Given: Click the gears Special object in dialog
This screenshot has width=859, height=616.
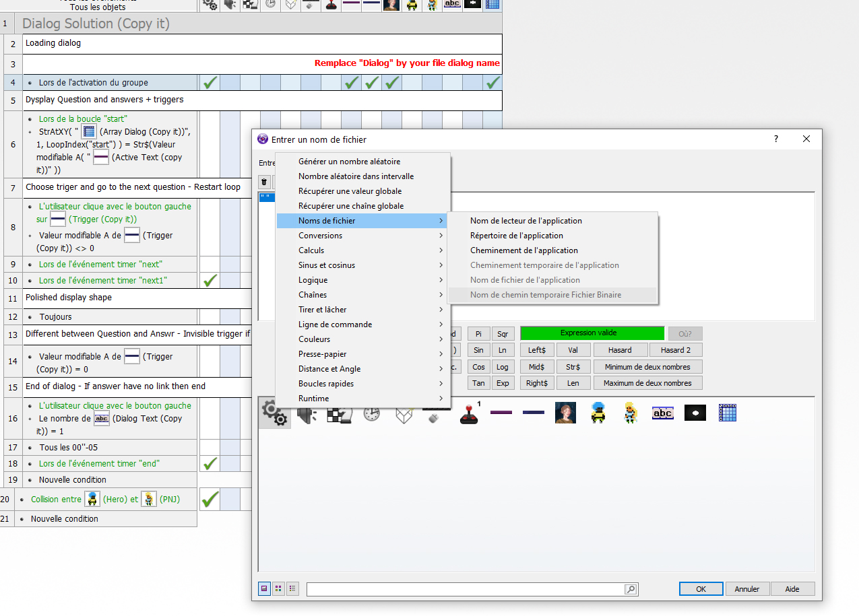Looking at the screenshot, I should pos(274,413).
